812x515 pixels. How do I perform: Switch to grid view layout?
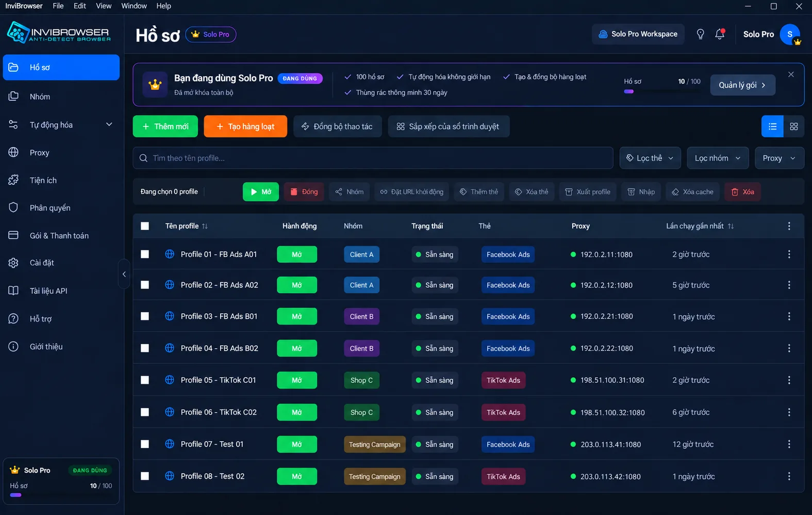(794, 126)
